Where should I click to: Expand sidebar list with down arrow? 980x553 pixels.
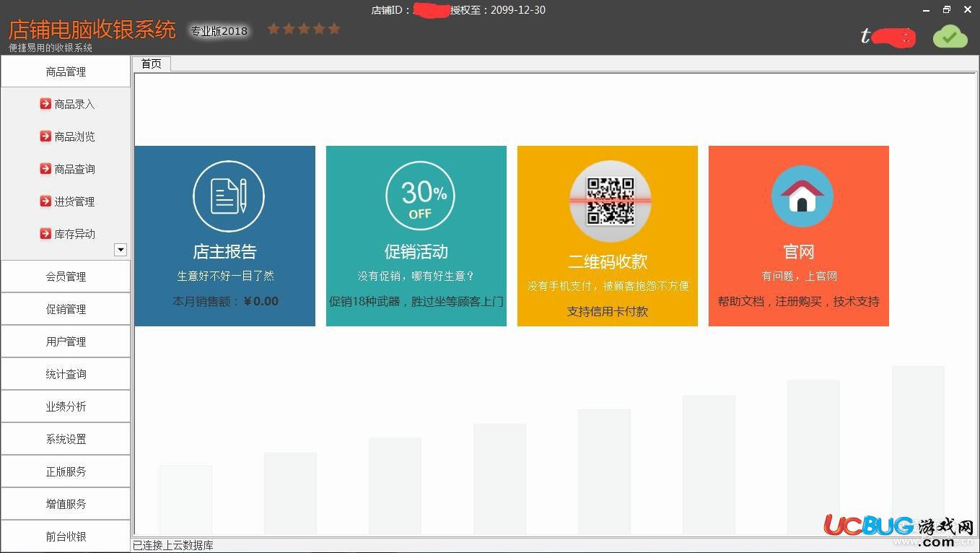[121, 250]
